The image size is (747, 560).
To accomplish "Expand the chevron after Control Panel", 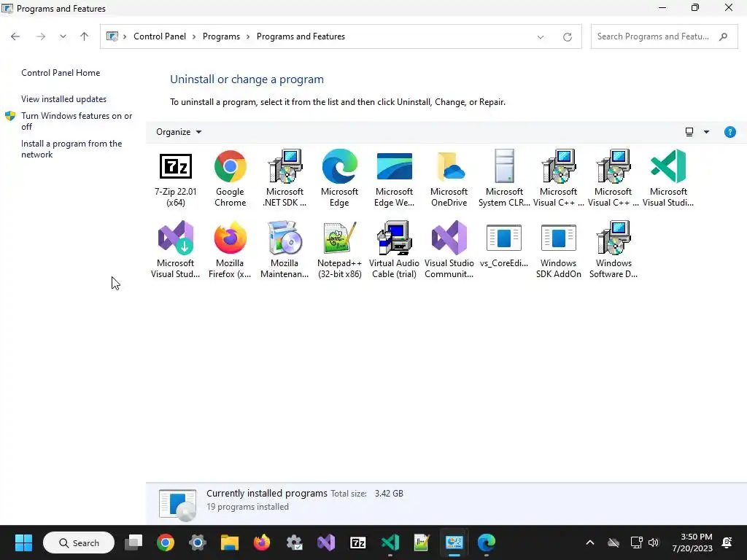I will click(194, 36).
